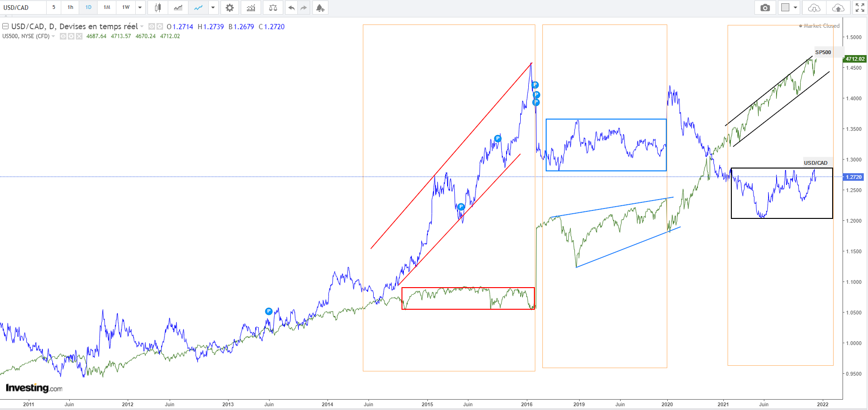Select the 1W timeframe

[126, 8]
